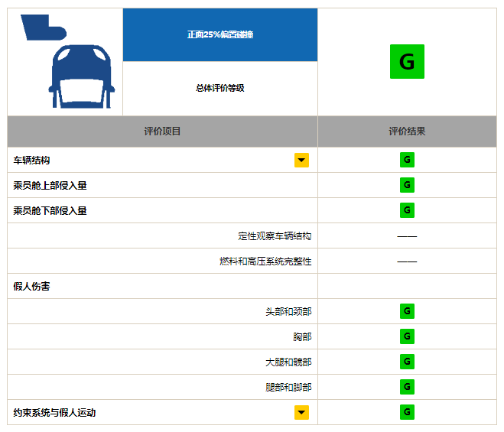Click the 总体评价等级 label
Image resolution: width=504 pixels, height=432 pixels.
coord(220,88)
